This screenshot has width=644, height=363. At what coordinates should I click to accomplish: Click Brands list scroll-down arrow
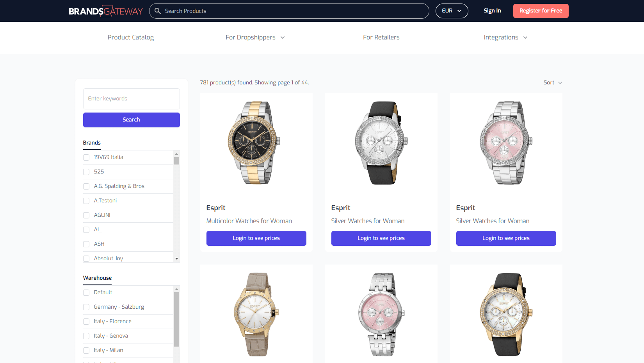176,259
